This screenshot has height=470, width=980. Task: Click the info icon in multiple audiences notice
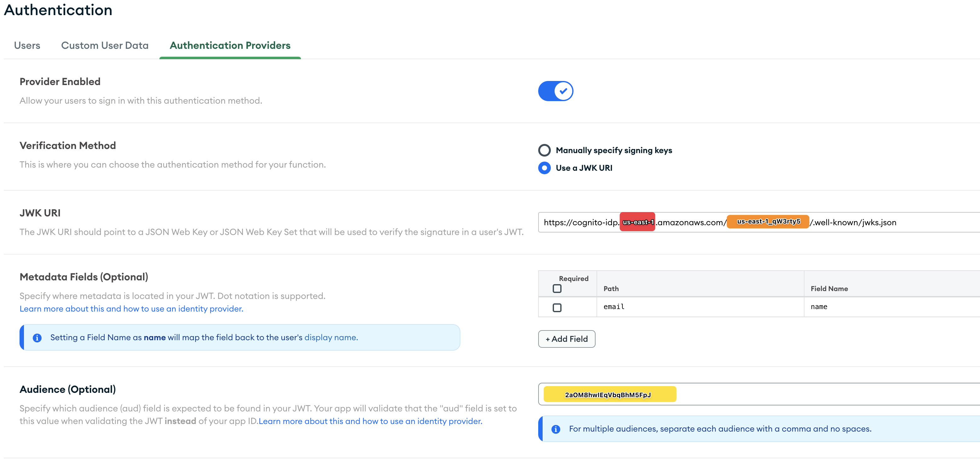556,429
